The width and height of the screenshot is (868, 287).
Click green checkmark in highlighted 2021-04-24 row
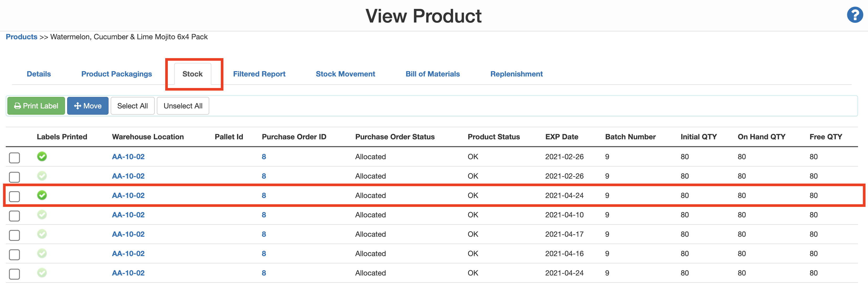pyautogui.click(x=42, y=195)
